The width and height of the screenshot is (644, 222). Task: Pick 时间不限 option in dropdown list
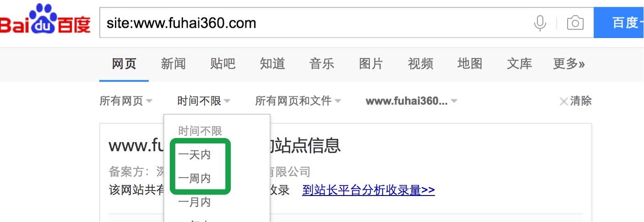pos(200,131)
